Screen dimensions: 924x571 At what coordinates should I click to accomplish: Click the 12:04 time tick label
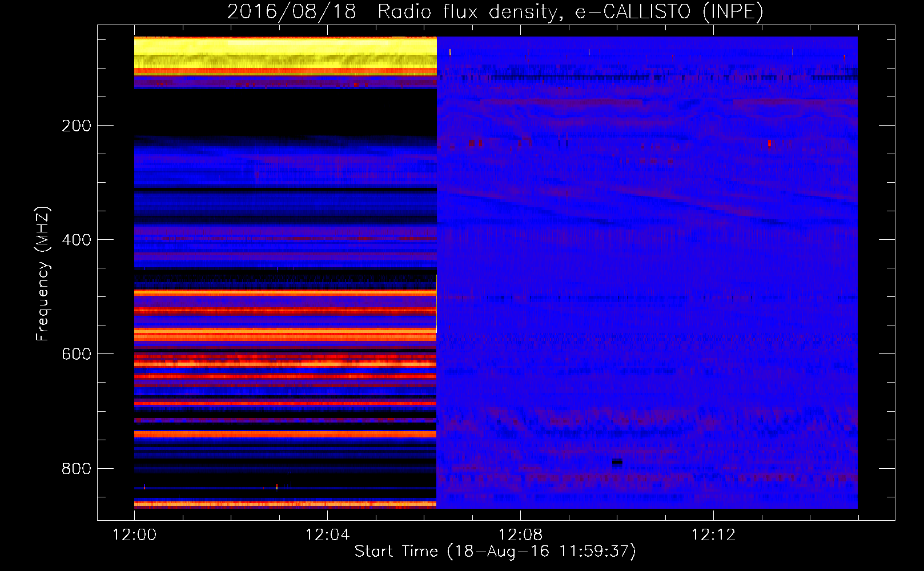[x=327, y=534]
